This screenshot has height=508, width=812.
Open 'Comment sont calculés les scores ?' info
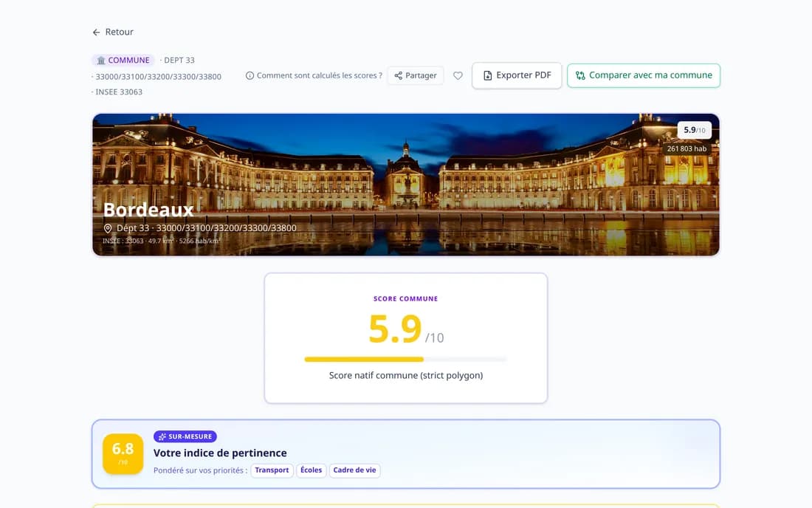[314, 75]
